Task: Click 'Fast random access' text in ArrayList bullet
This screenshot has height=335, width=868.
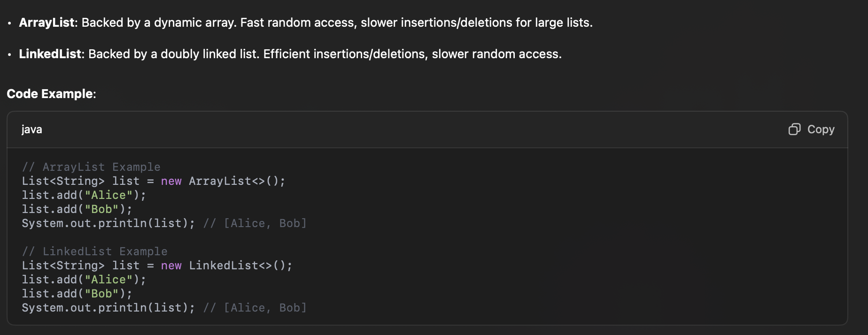Action: click(x=297, y=23)
